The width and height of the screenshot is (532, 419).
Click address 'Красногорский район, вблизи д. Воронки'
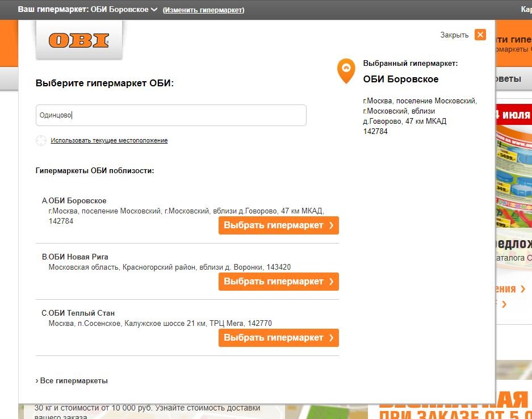(192, 267)
